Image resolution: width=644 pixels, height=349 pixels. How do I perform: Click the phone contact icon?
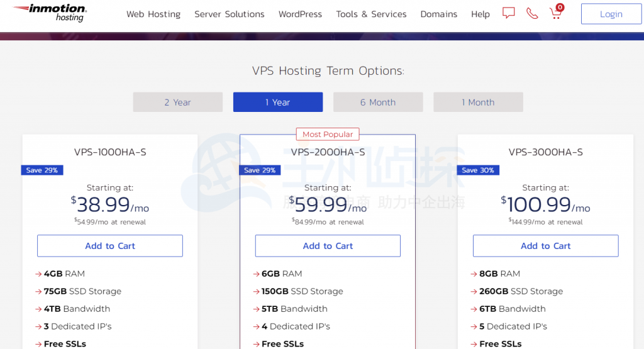pyautogui.click(x=532, y=14)
